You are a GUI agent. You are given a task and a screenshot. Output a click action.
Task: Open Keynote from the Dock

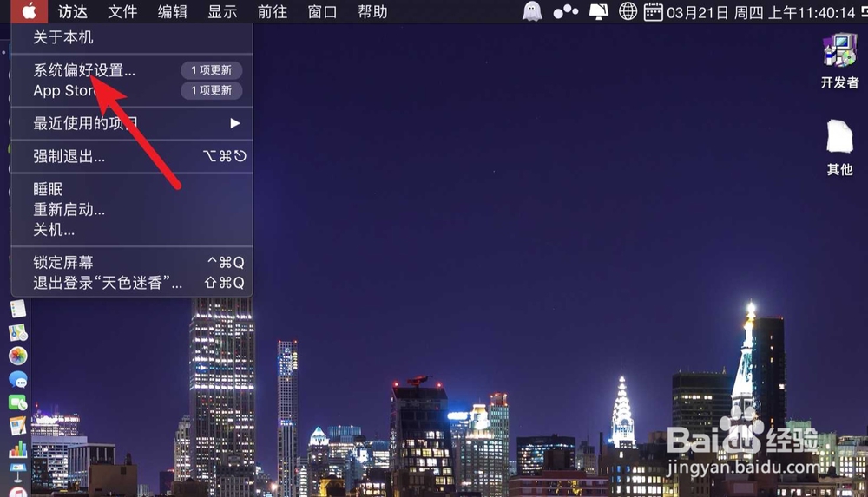point(17,472)
